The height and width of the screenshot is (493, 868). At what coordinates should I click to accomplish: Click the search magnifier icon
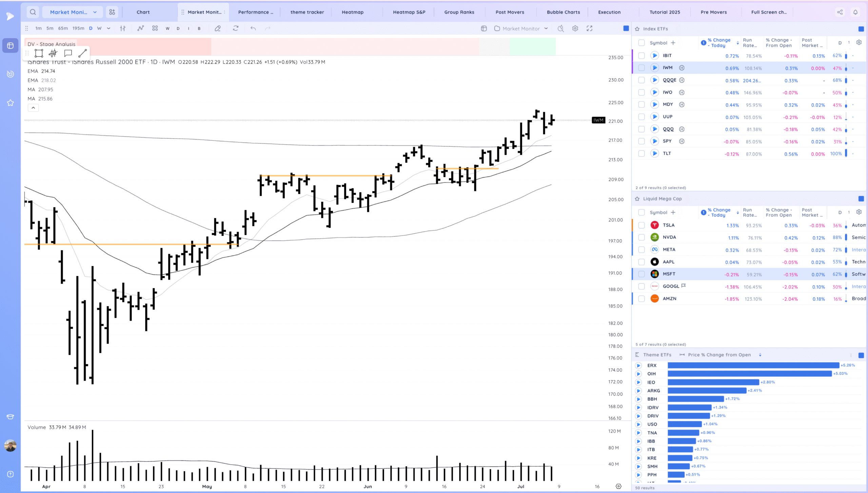coord(33,12)
